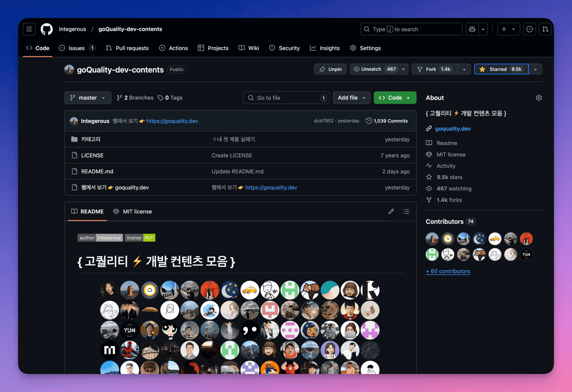Open the Add file dropdown
This screenshot has height=392, width=572.
[351, 98]
